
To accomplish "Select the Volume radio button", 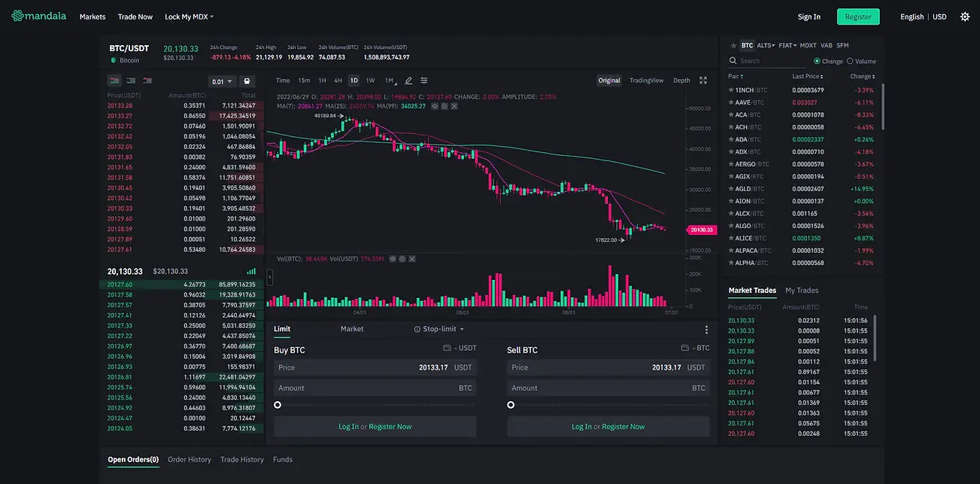I will tap(850, 61).
